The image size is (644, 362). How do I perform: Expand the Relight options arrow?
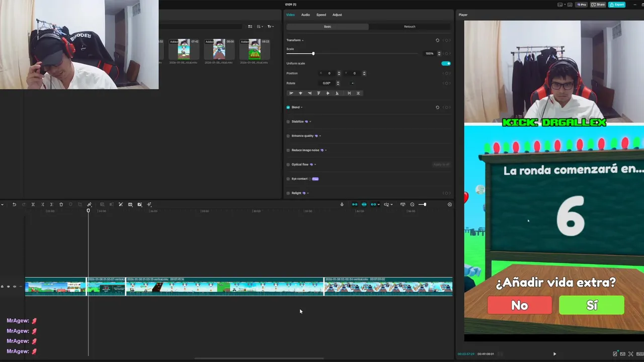pos(308,193)
